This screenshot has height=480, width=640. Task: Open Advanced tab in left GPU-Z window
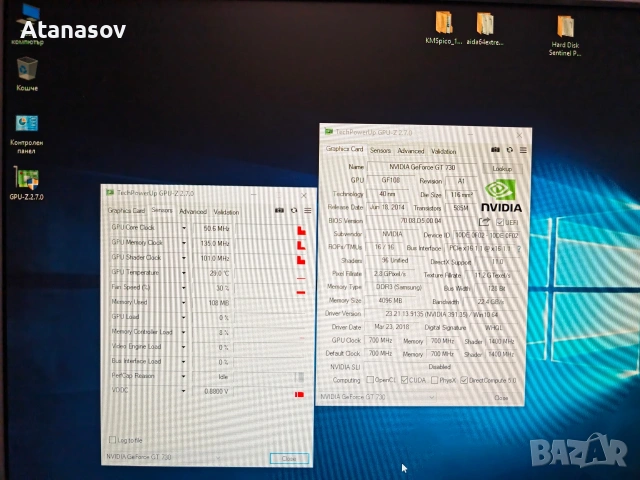tap(193, 211)
